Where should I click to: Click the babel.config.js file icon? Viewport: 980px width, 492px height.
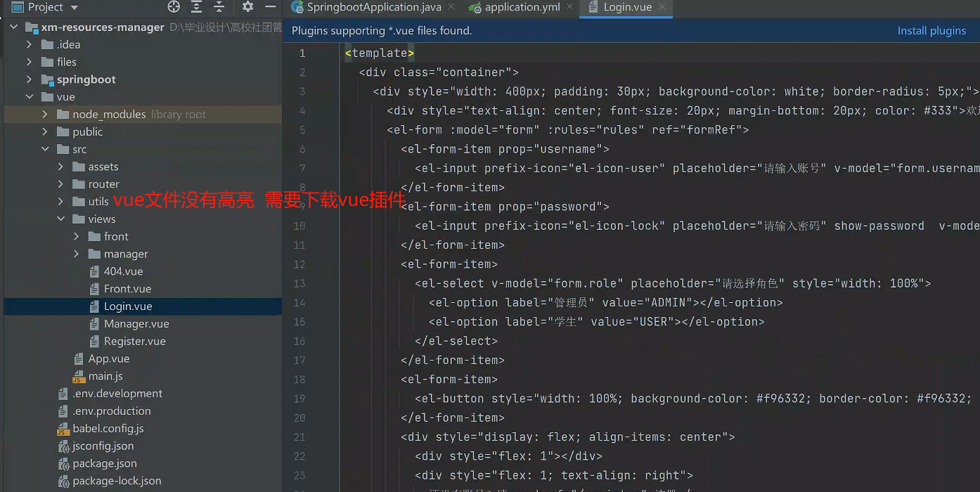pyautogui.click(x=63, y=429)
